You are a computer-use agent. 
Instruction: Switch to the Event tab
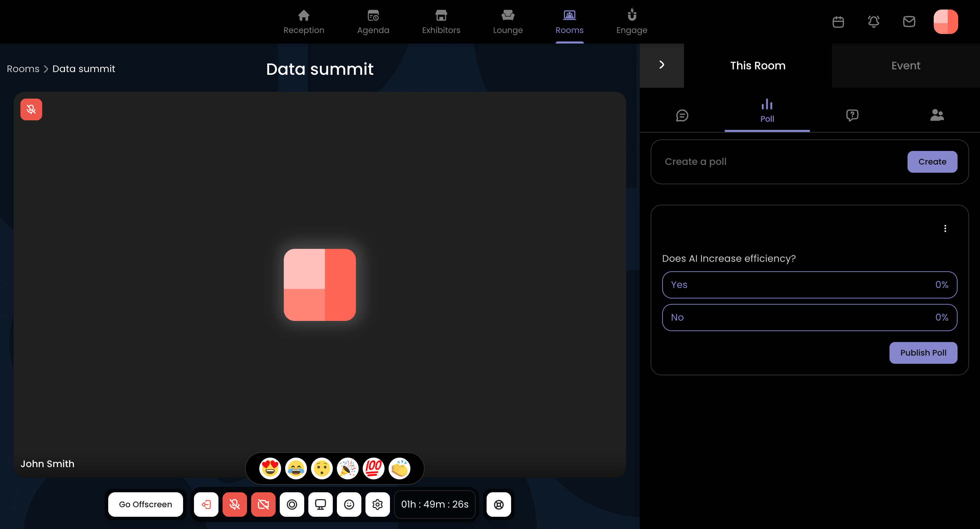pos(906,65)
